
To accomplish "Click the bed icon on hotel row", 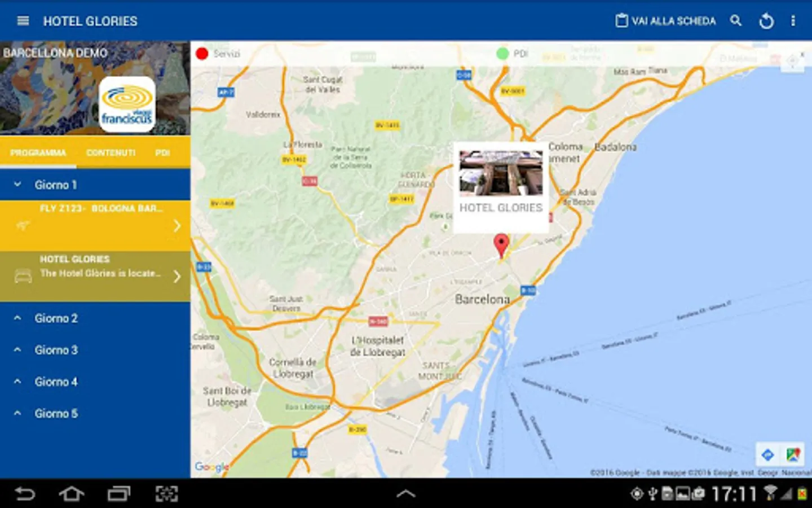I will click(23, 276).
